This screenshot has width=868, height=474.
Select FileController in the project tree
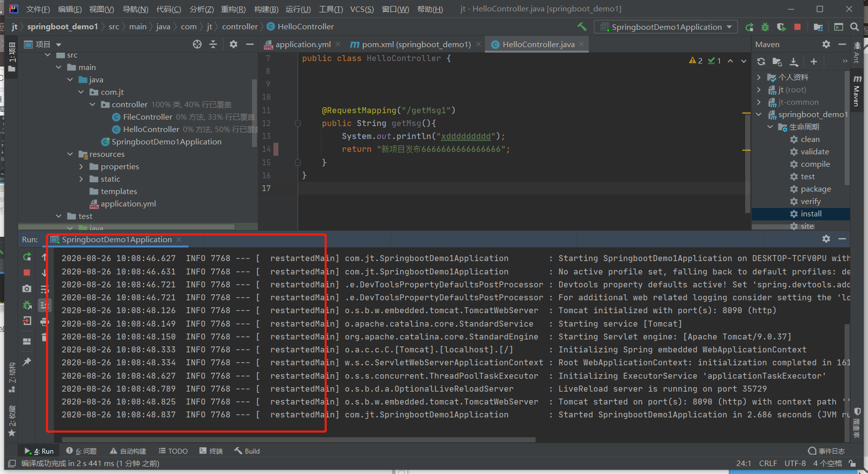click(148, 117)
